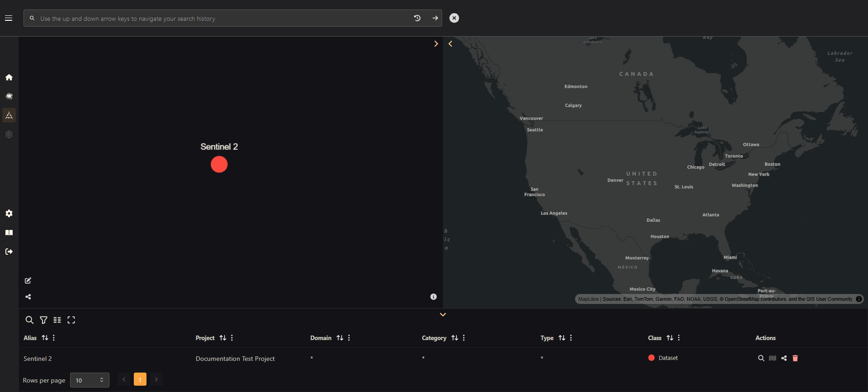Click the graph share icon

click(x=28, y=297)
